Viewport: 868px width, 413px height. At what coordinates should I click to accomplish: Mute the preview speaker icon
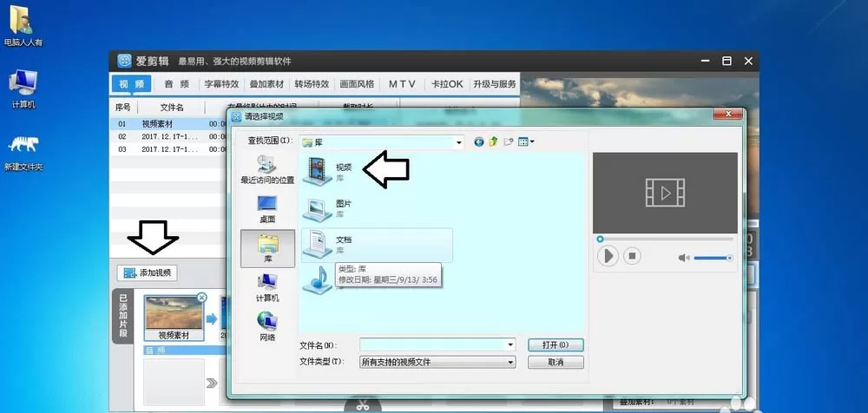[684, 258]
